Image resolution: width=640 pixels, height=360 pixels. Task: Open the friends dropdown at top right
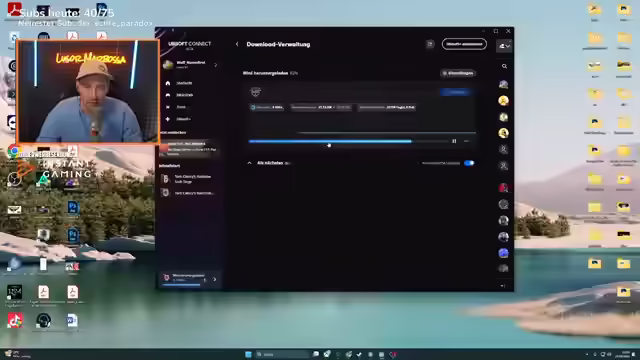(504, 46)
